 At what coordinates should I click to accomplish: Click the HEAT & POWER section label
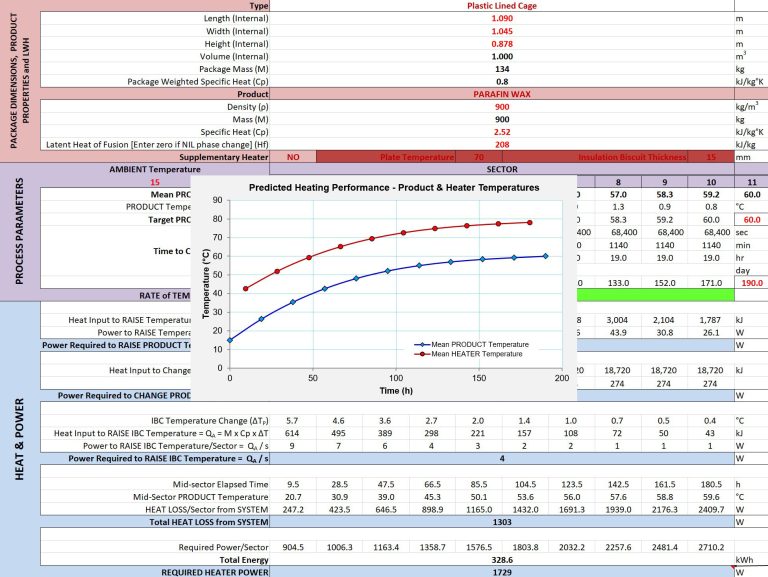(x=20, y=439)
